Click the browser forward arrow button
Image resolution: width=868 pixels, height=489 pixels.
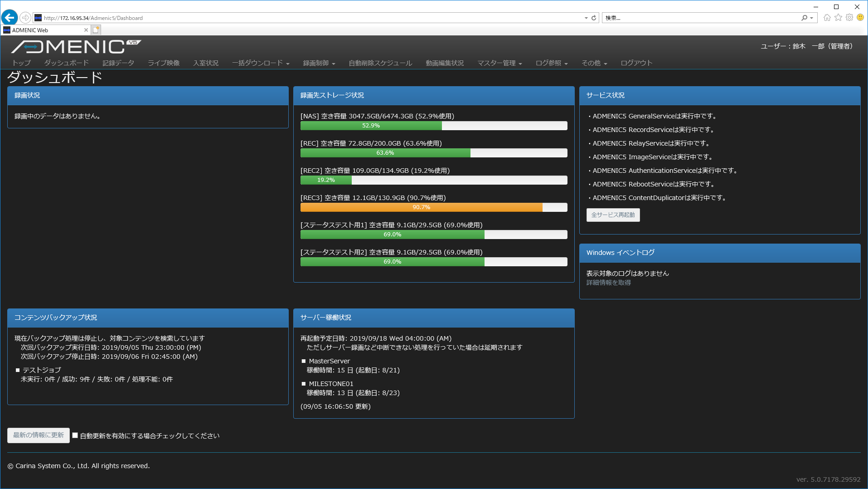pyautogui.click(x=25, y=18)
